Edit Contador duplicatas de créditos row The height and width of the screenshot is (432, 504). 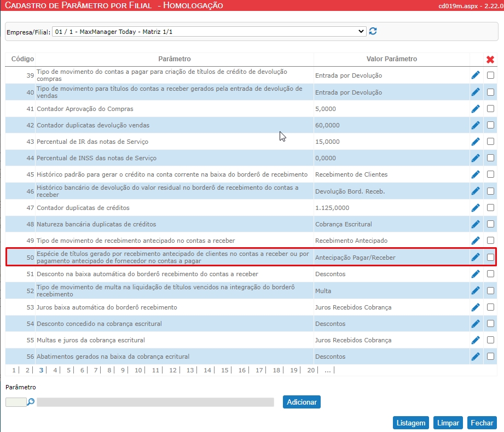(x=476, y=208)
